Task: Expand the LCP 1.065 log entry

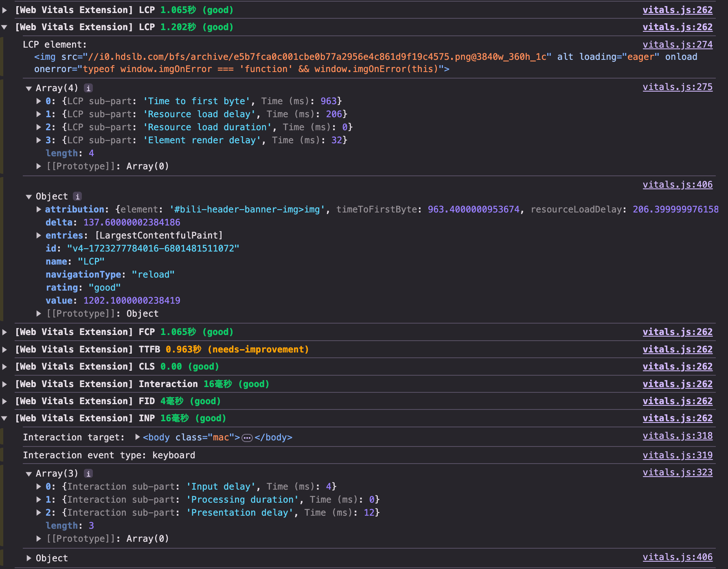Action: coord(4,10)
